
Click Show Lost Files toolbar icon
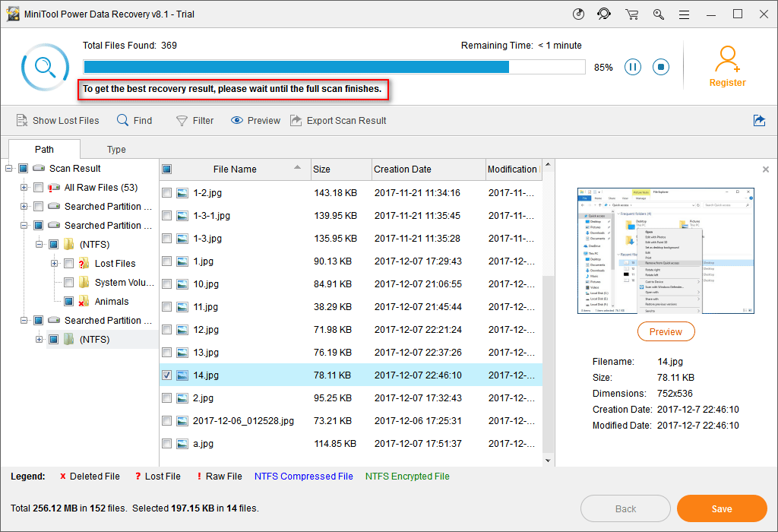(23, 120)
